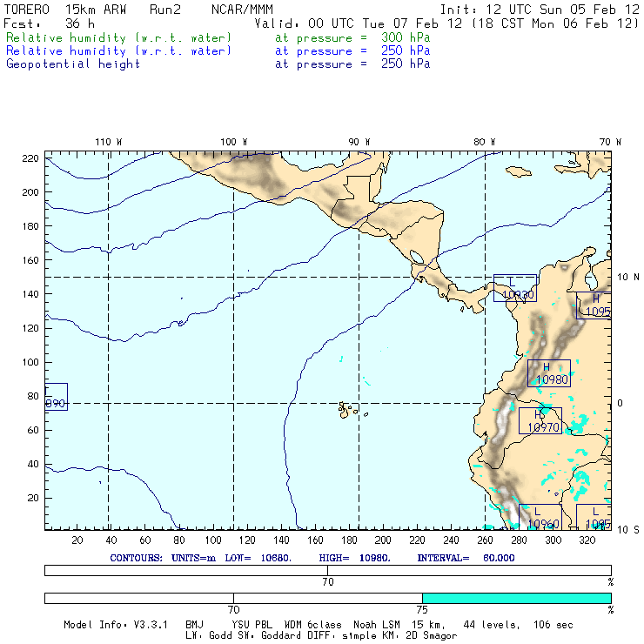This screenshot has height=644, width=644.
Task: Click the "LOW= 10680." contour value
Action: tap(258, 558)
